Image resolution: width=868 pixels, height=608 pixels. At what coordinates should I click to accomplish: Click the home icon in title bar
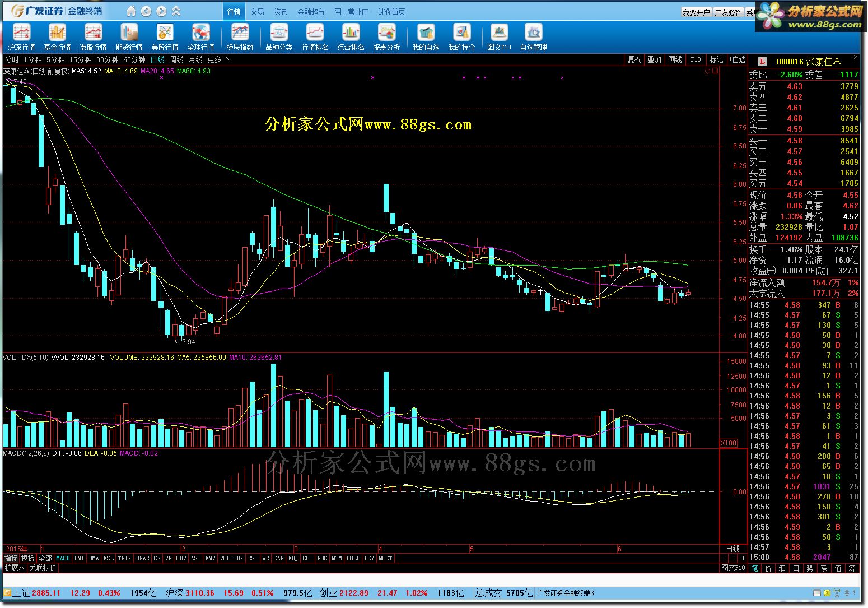pyautogui.click(x=131, y=11)
